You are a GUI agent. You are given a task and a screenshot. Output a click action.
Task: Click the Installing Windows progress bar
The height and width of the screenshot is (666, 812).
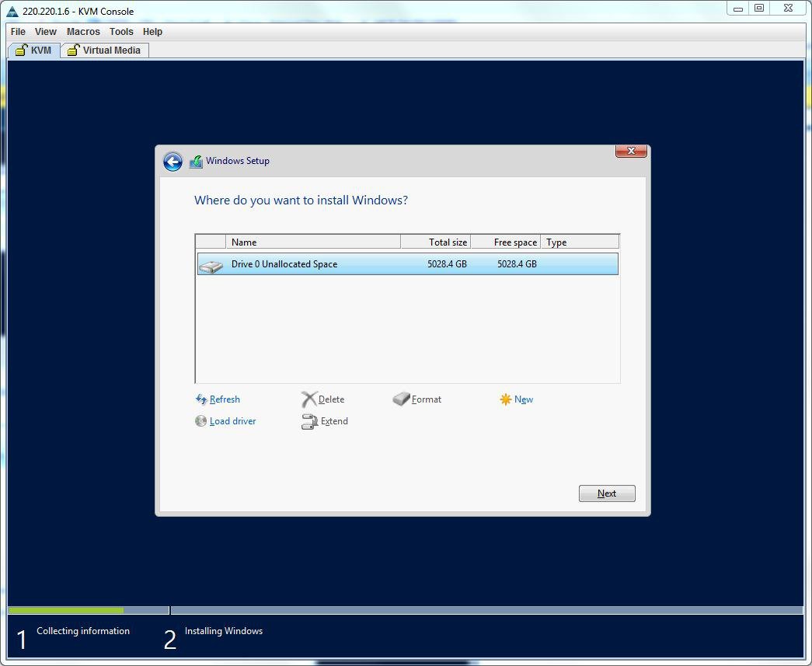pyautogui.click(x=486, y=611)
